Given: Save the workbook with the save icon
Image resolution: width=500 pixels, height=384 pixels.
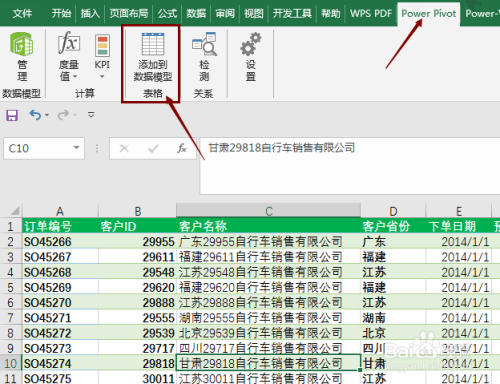Looking at the screenshot, I should click(12, 115).
